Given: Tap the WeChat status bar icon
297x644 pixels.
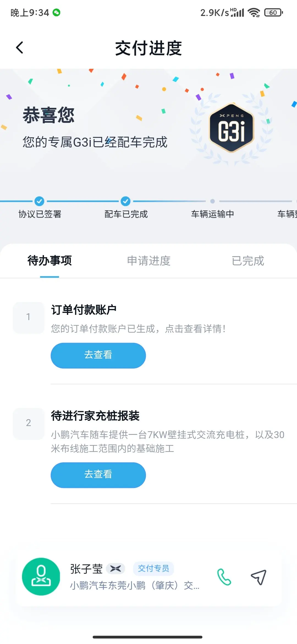Looking at the screenshot, I should [x=56, y=12].
